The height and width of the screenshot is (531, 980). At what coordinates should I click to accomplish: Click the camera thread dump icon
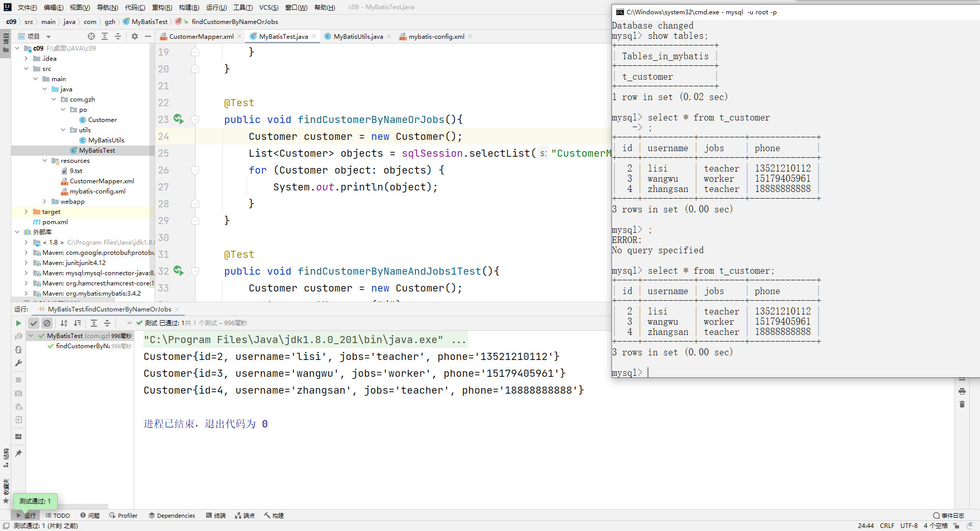[x=18, y=393]
